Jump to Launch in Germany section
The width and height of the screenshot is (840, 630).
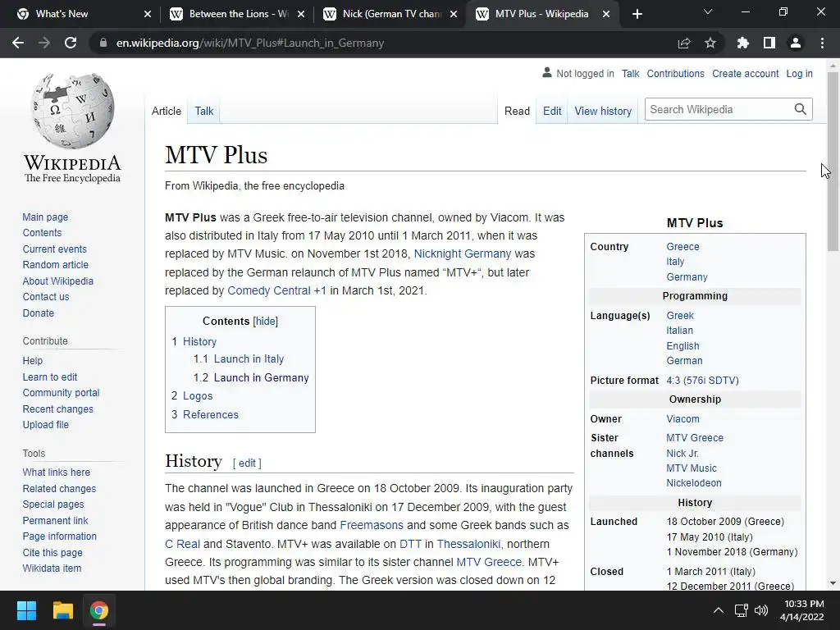tap(262, 377)
